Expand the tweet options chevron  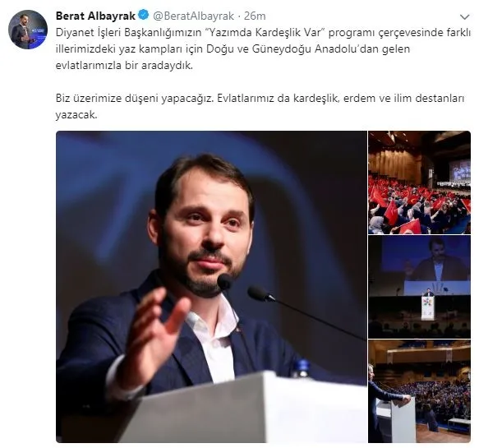click(x=465, y=17)
